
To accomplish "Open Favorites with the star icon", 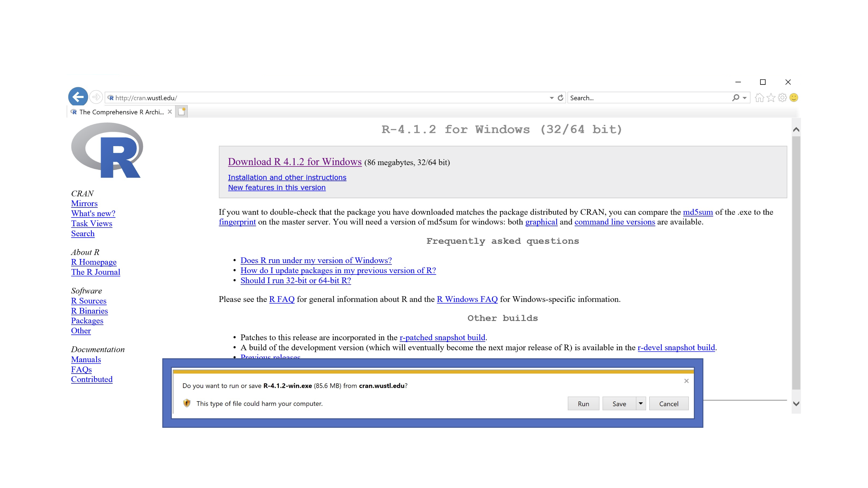I will point(771,98).
